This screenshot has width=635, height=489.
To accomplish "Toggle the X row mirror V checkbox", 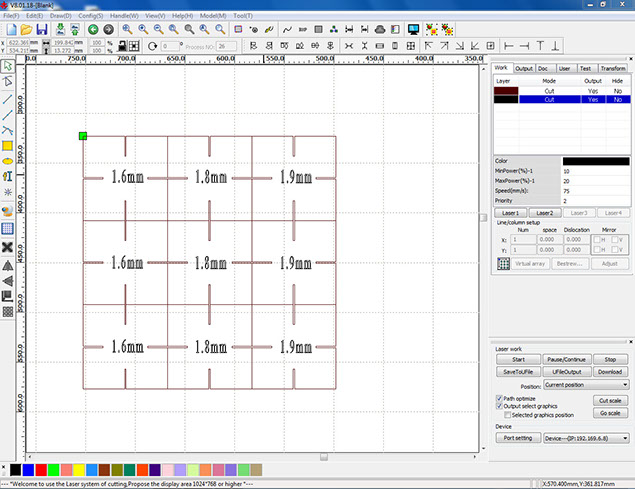I will click(615, 240).
